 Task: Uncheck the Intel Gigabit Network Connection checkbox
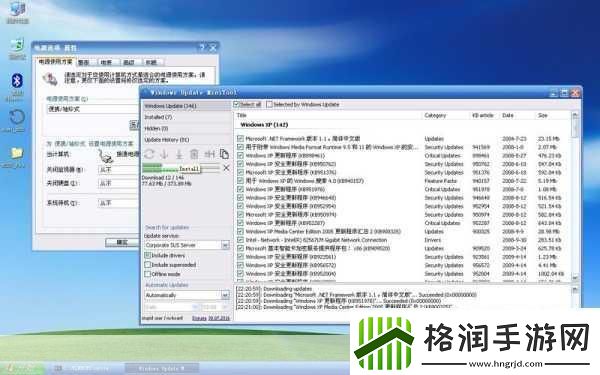tap(240, 240)
